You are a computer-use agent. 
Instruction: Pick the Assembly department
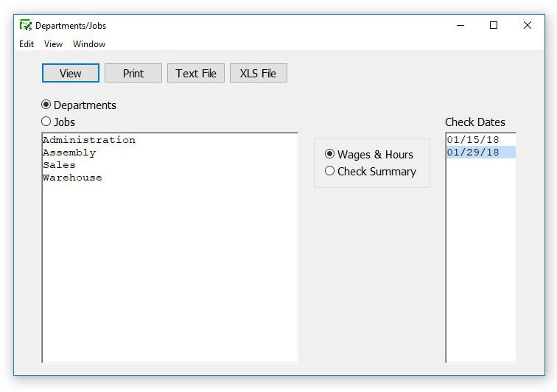[69, 153]
